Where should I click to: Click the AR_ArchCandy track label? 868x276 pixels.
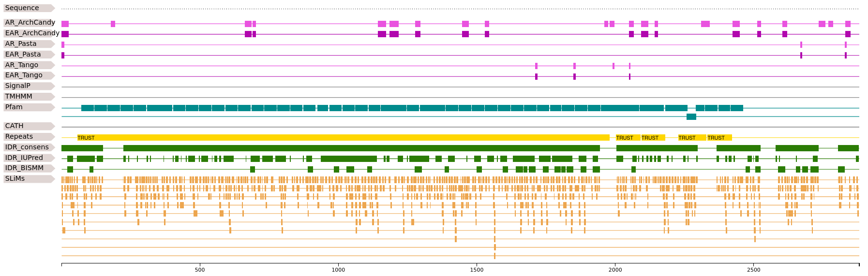(x=29, y=23)
